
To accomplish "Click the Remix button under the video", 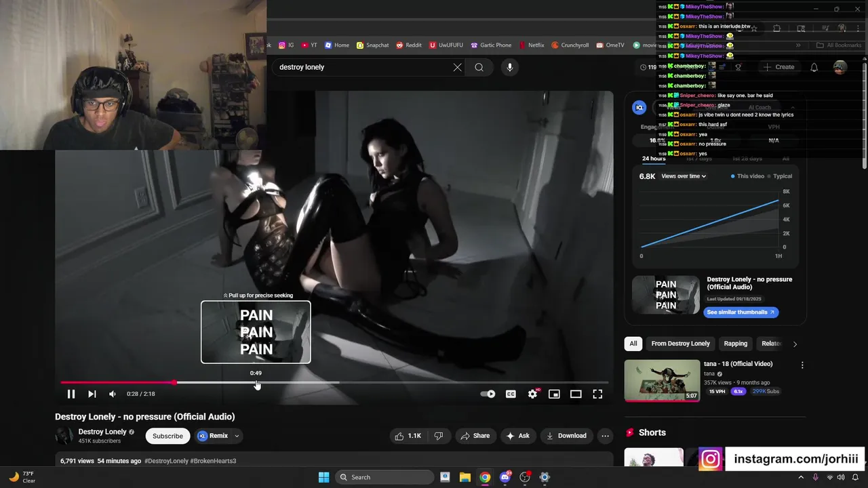I will coord(214,436).
